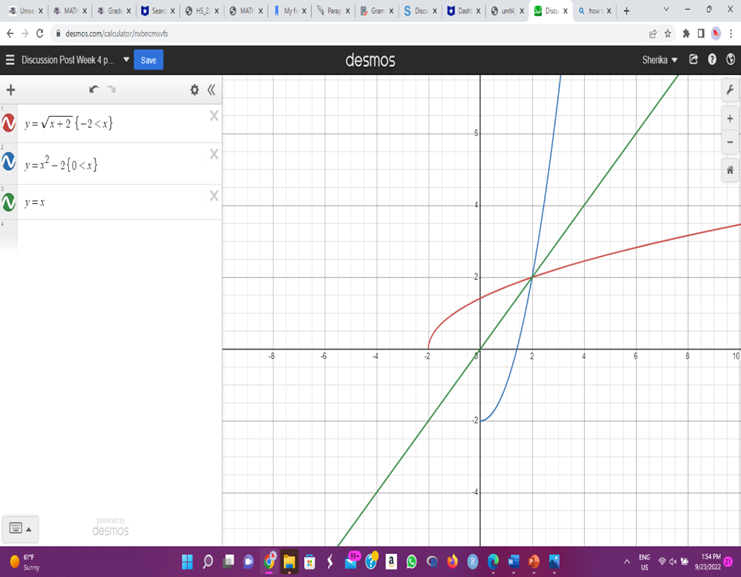The height and width of the screenshot is (577, 741).
Task: Switch to the Parap browser tab
Action: point(332,10)
